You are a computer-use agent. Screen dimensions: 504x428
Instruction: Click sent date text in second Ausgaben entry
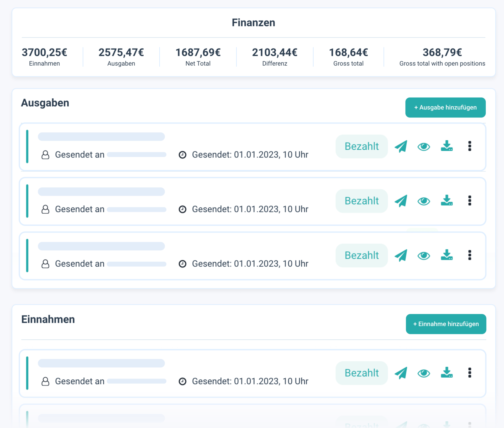click(250, 209)
